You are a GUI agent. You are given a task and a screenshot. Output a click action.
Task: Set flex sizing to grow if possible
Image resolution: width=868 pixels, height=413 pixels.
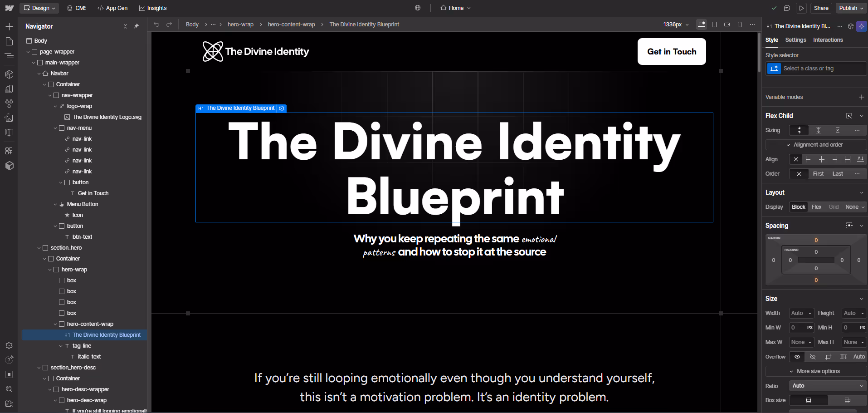point(819,130)
